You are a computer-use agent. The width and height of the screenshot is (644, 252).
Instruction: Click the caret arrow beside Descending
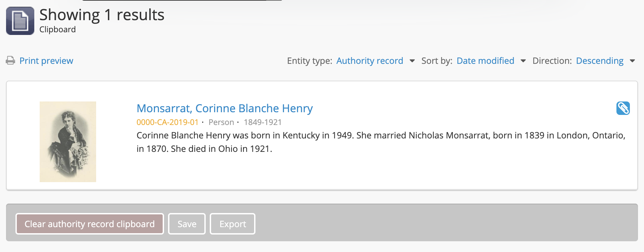point(632,61)
